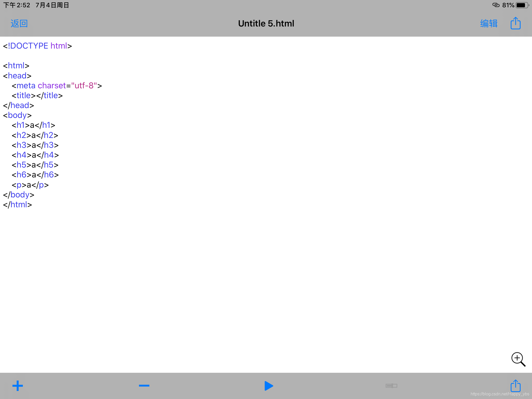Viewport: 532px width, 399px height.
Task: Place cursor on the closing </body> tag
Action: [x=18, y=195]
